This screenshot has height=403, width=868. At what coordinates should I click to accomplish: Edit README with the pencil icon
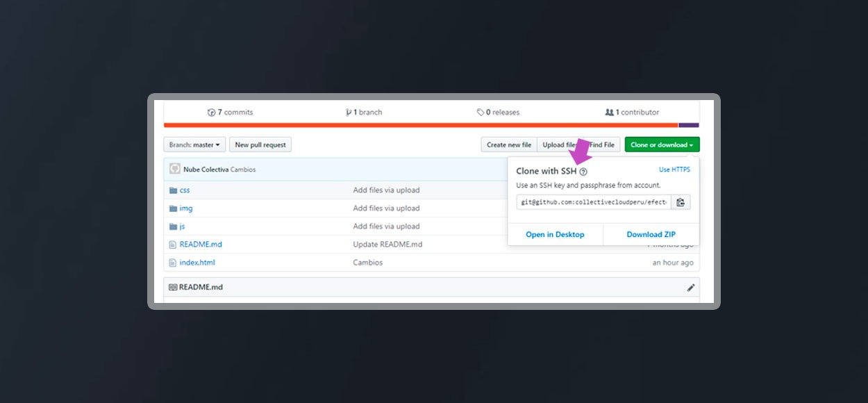point(691,288)
